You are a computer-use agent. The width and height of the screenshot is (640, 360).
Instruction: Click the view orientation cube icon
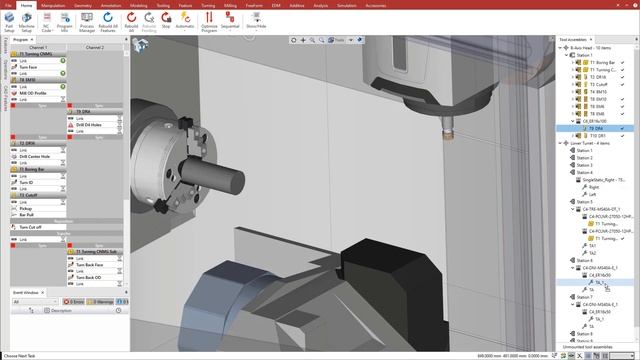click(140, 45)
